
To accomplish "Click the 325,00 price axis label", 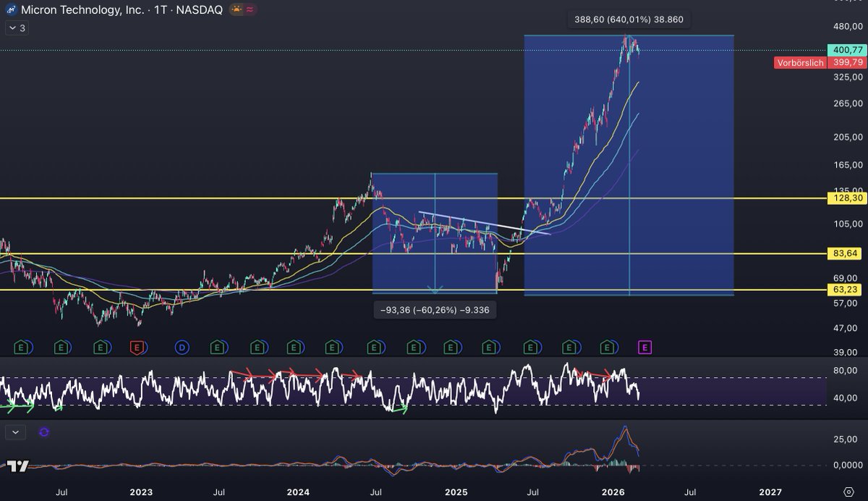I will coord(848,77).
